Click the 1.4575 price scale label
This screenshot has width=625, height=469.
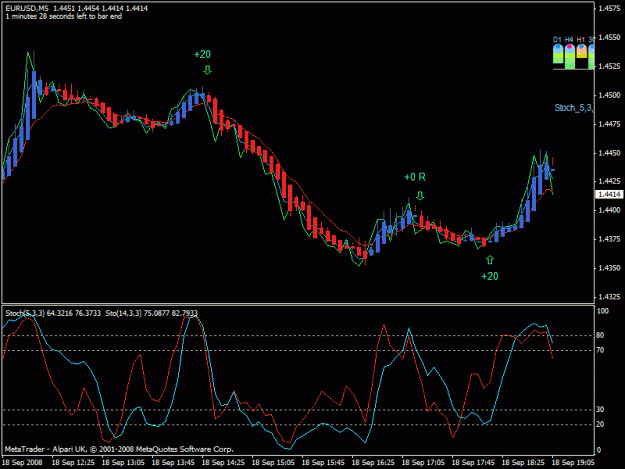pos(609,8)
